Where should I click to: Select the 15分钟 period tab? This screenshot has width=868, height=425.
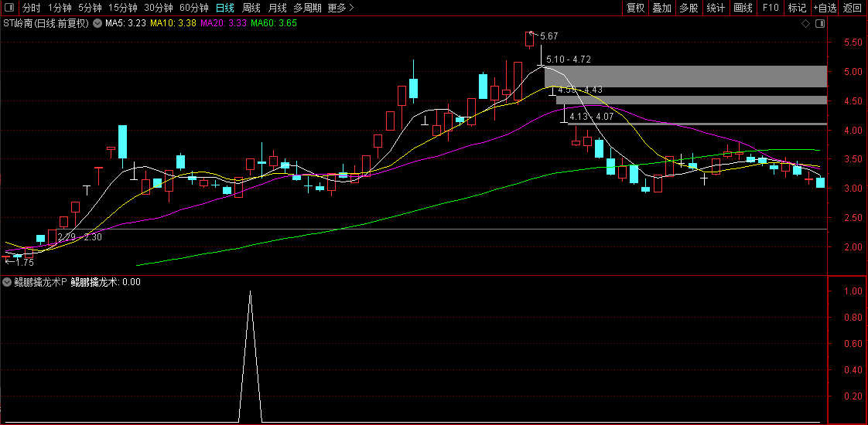[x=122, y=8]
